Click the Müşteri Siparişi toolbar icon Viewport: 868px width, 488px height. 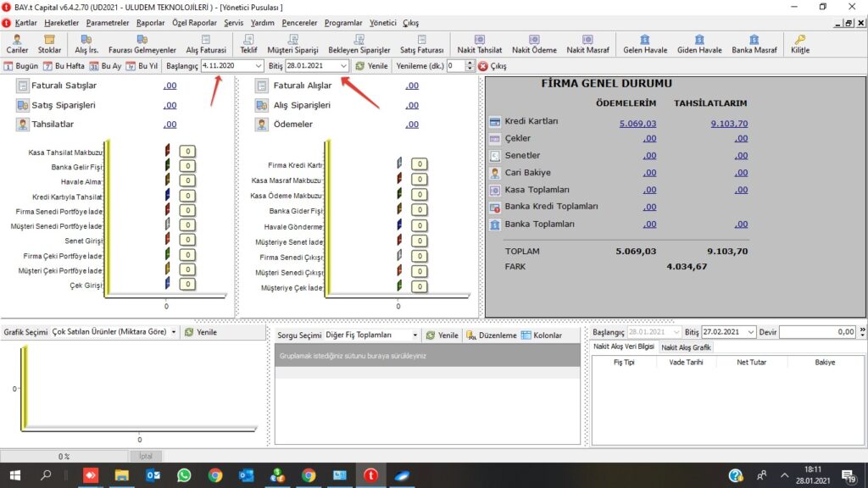[292, 43]
